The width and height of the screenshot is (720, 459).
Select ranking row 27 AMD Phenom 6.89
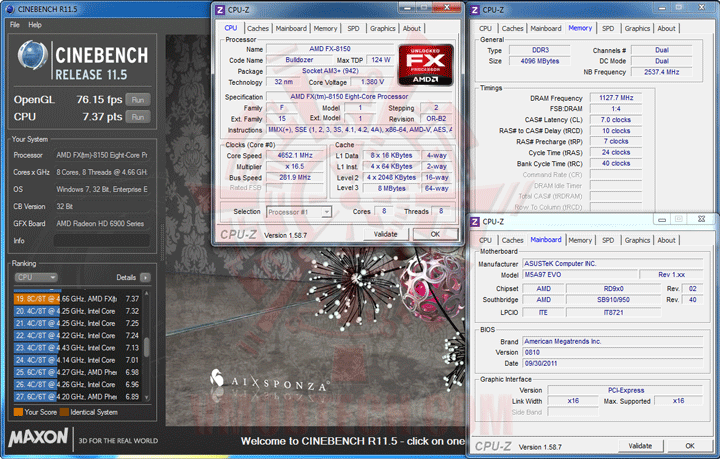[77, 397]
